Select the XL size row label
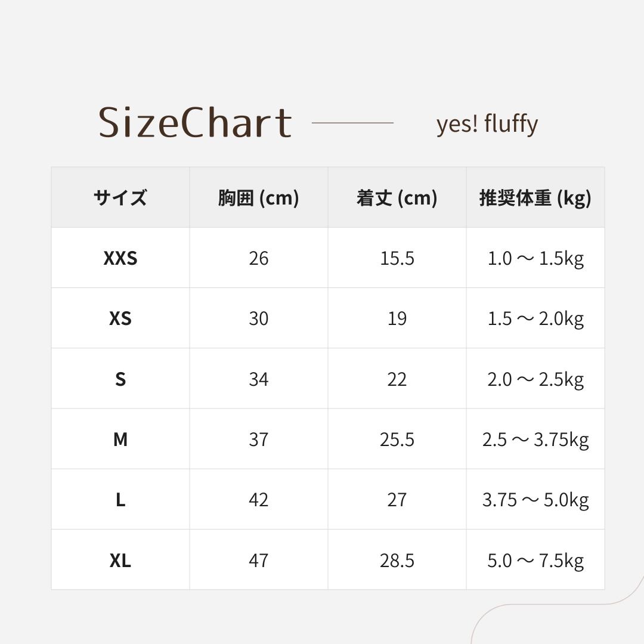 click(x=120, y=561)
